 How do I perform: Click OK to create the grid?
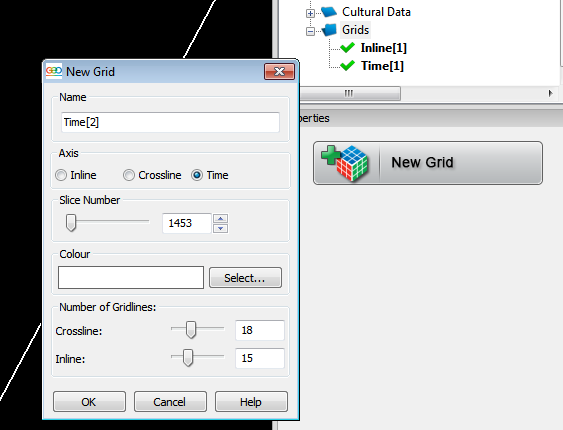[x=89, y=402]
